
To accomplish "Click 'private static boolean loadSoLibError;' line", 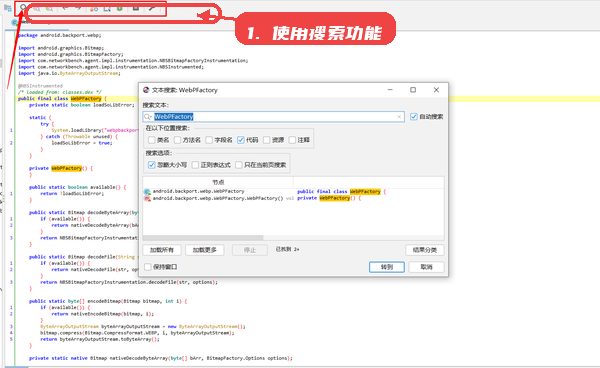I will coord(82,105).
